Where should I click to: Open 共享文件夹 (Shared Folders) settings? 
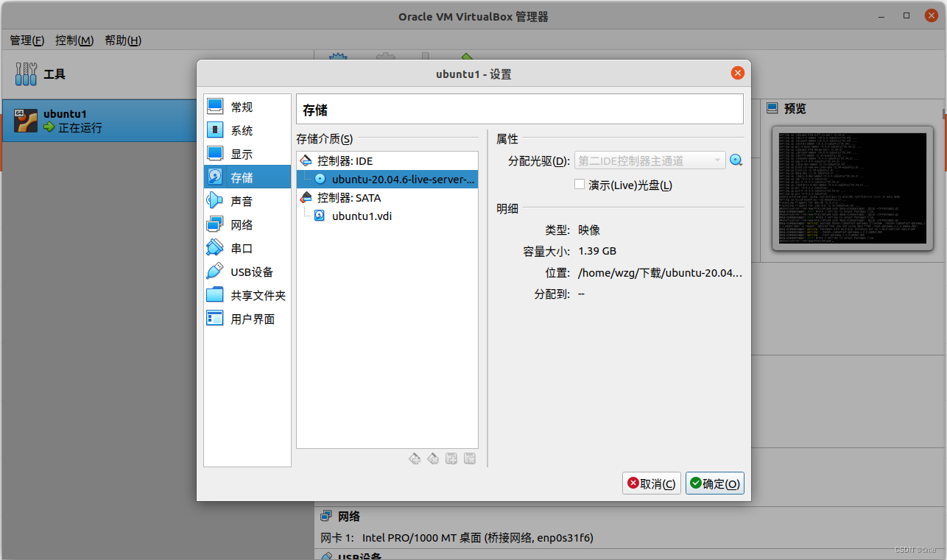[257, 296]
